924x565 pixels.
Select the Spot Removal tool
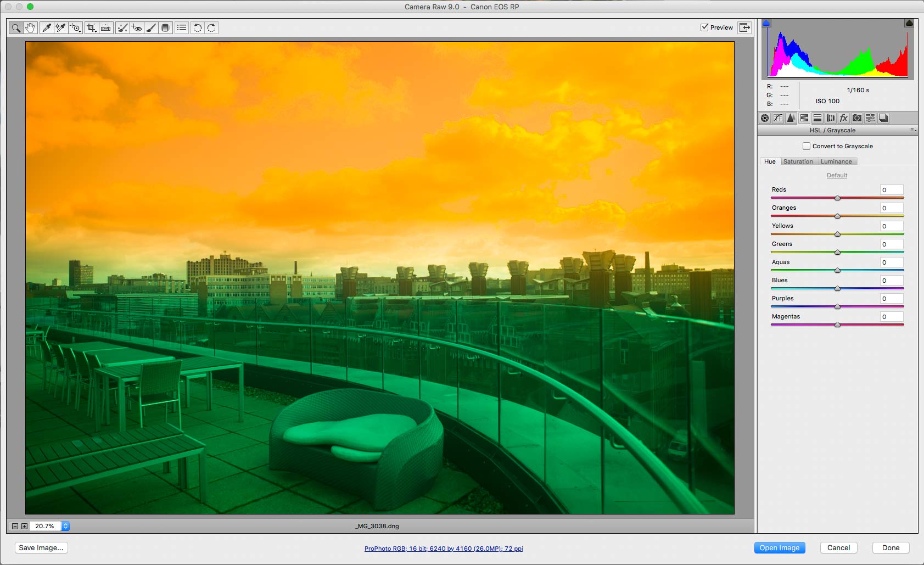tap(122, 27)
